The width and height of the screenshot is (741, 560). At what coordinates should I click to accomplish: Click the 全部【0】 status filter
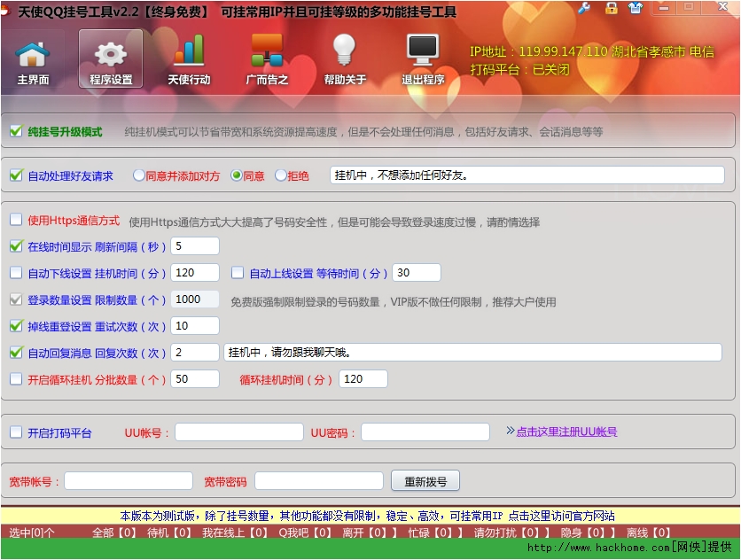pos(115,533)
